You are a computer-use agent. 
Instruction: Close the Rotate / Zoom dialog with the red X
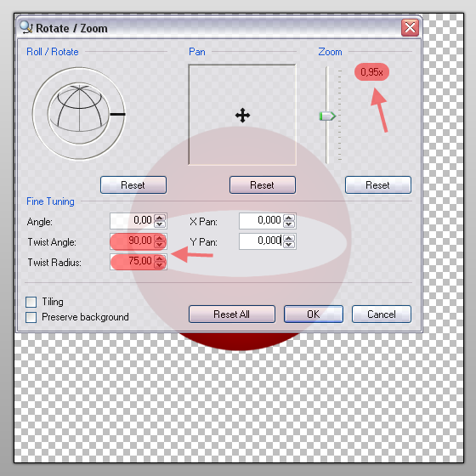coord(410,27)
